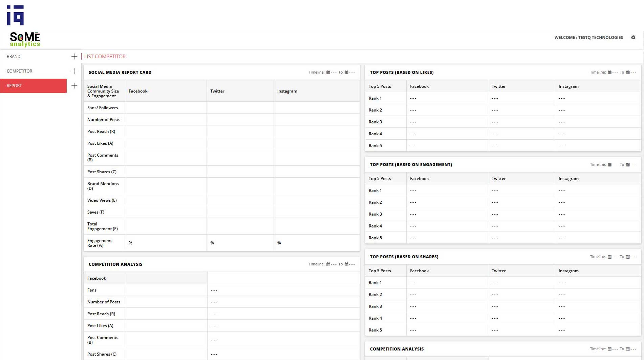The image size is (644, 360).
Task: Open end date calendar in Competition Analysis with Facebook table
Action: pyautogui.click(x=346, y=264)
